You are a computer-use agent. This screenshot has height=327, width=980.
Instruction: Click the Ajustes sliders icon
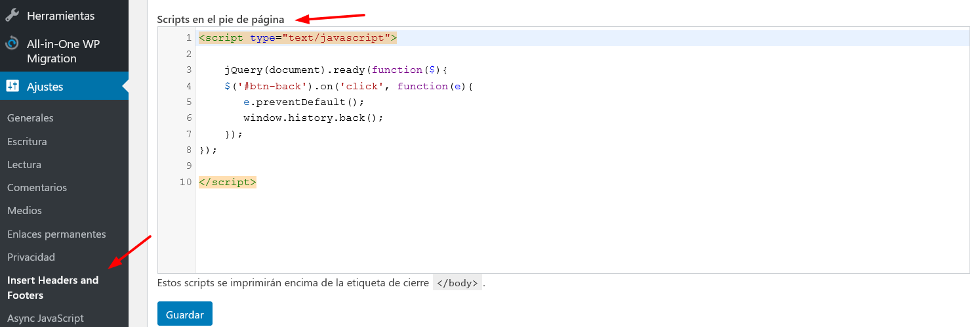[12, 86]
